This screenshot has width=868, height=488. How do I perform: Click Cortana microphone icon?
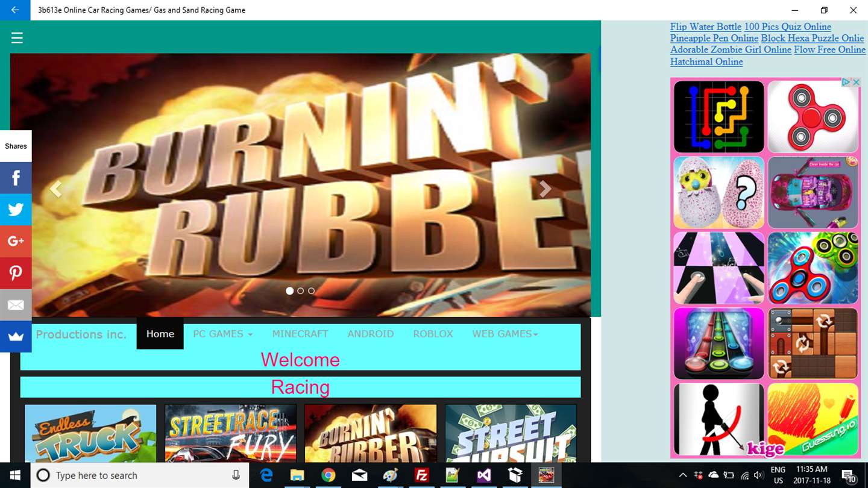pos(236,475)
